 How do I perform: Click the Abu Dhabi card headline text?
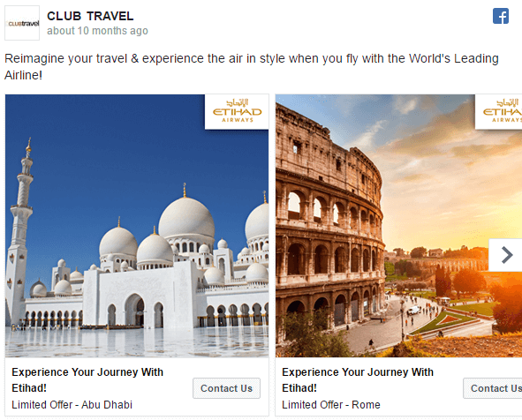pyautogui.click(x=87, y=379)
